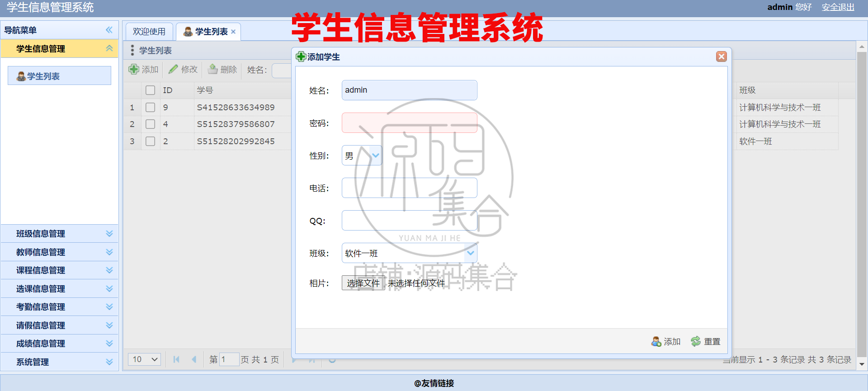Click the 删除 toolbar button

pyautogui.click(x=222, y=70)
